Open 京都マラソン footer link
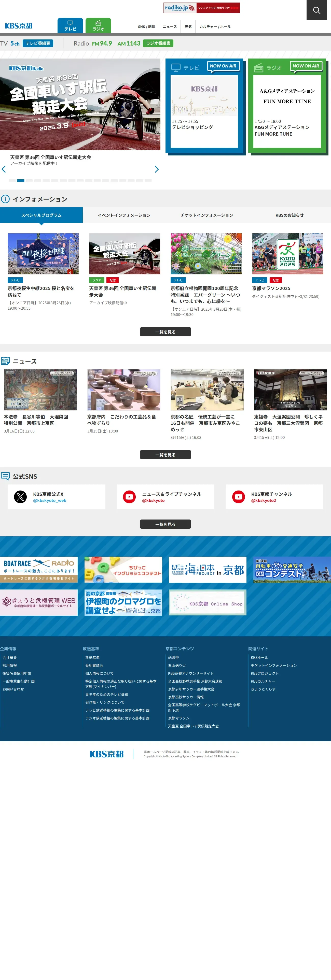This screenshot has width=331, height=980. pos(179,718)
